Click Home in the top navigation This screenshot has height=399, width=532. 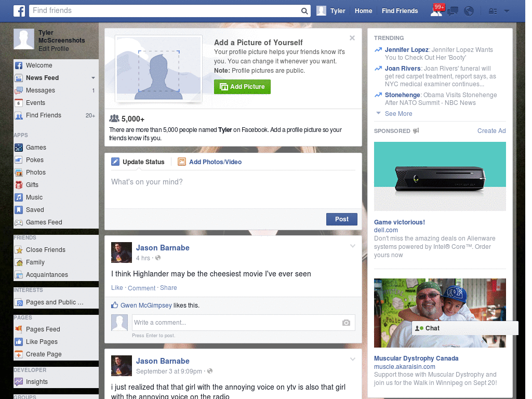(363, 11)
